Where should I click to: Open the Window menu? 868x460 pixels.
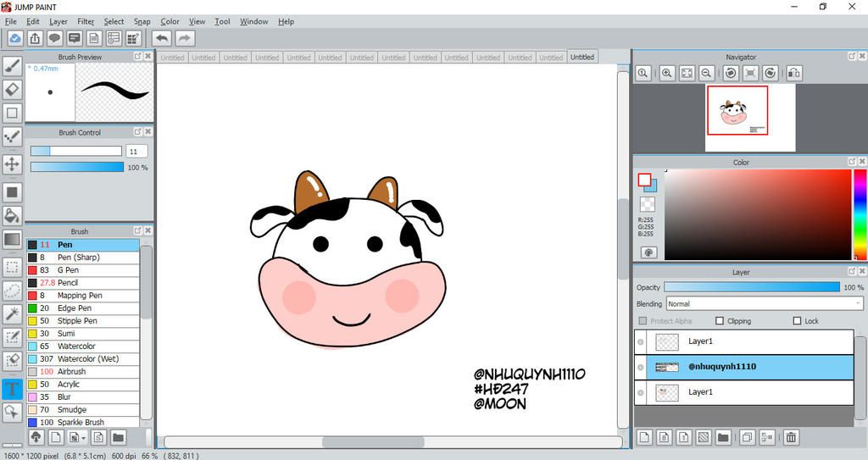[x=254, y=21]
